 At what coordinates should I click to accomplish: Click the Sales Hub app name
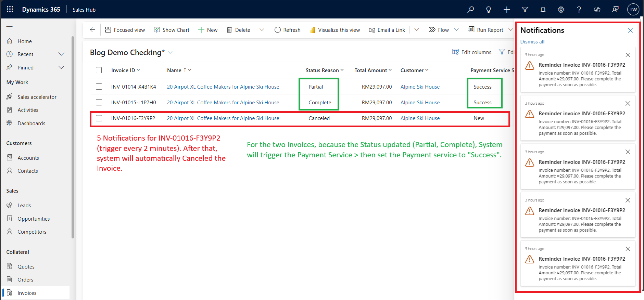(84, 10)
